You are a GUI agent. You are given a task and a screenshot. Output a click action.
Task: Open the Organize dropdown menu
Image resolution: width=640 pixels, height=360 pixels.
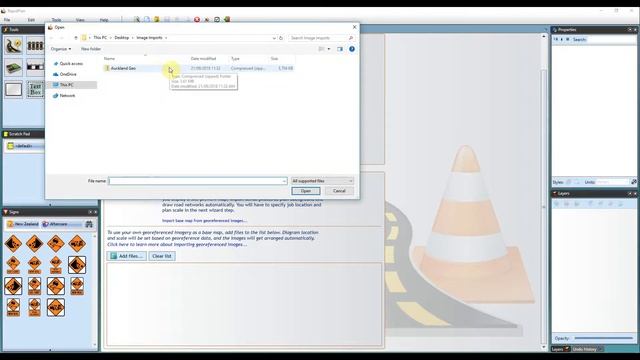[x=61, y=49]
